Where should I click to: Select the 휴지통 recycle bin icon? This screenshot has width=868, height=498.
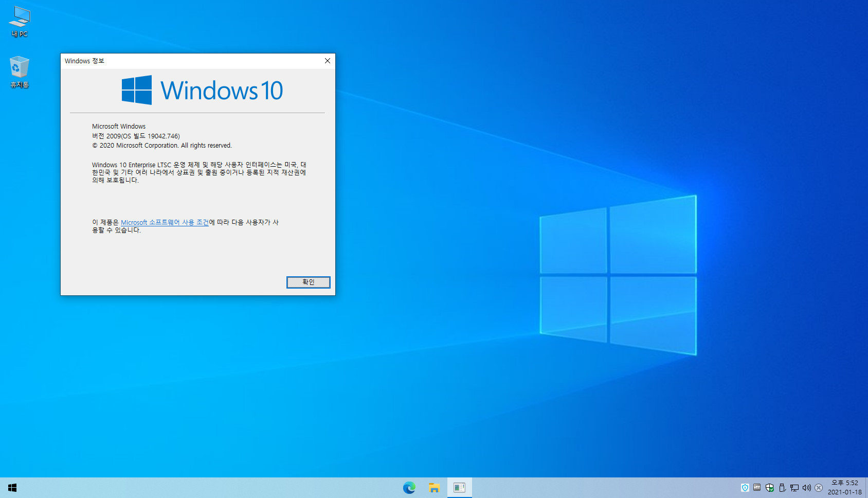coord(20,72)
